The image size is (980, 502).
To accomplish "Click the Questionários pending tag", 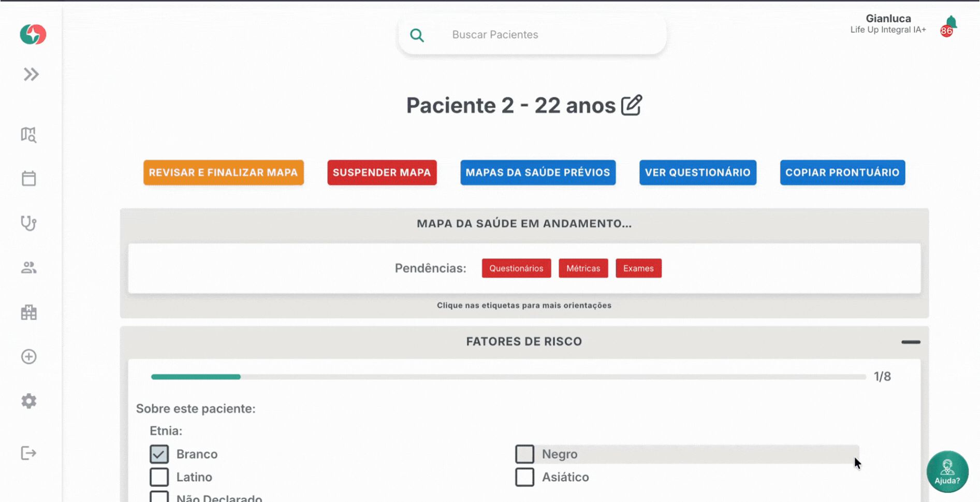I will click(x=516, y=268).
